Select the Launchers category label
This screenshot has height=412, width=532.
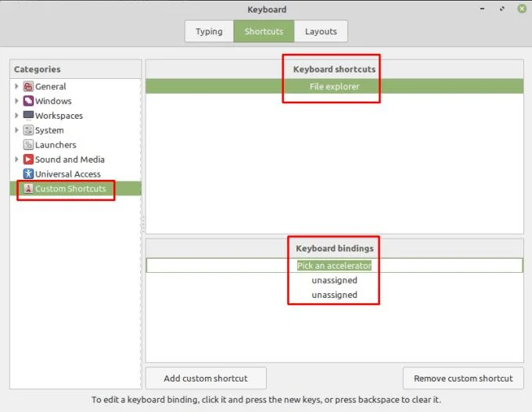pos(56,145)
